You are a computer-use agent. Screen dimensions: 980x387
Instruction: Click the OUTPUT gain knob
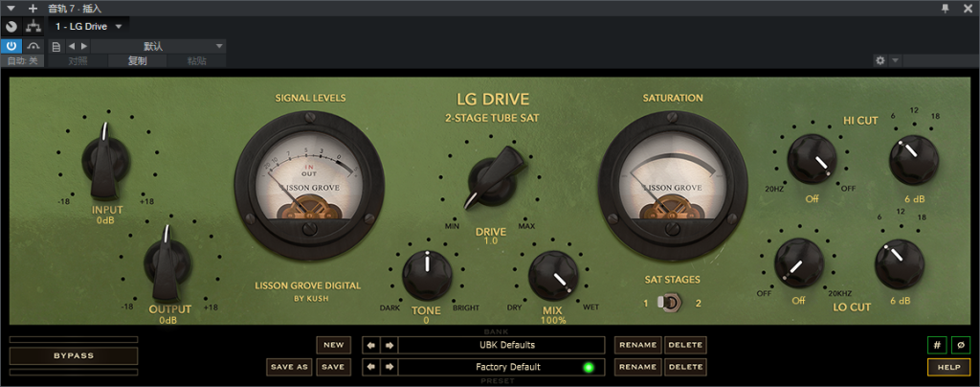coord(167,262)
